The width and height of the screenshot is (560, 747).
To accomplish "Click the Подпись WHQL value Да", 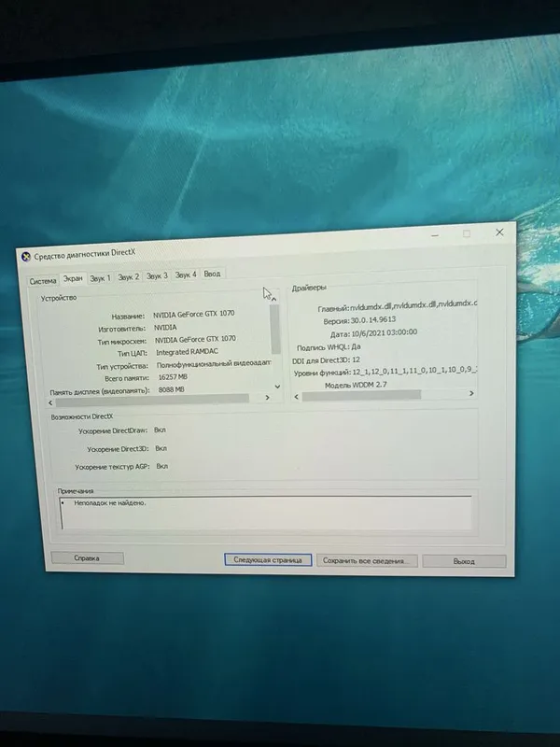I will [357, 346].
